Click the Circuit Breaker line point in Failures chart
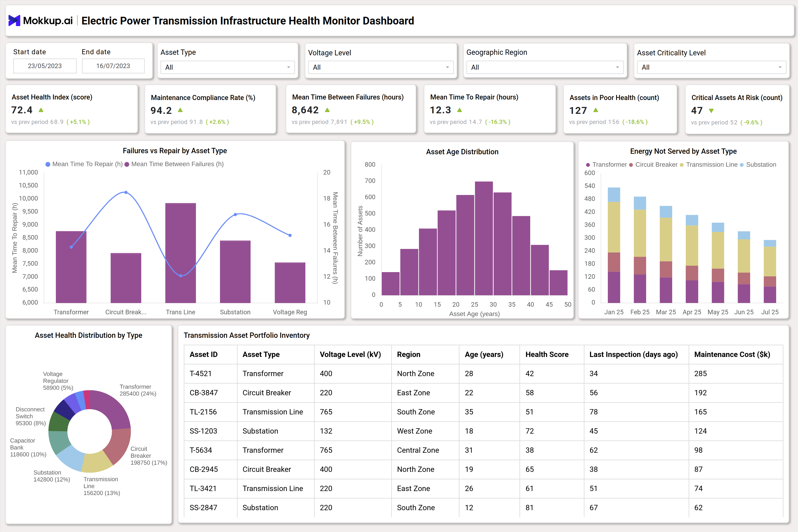The height and width of the screenshot is (532, 798). [126, 192]
